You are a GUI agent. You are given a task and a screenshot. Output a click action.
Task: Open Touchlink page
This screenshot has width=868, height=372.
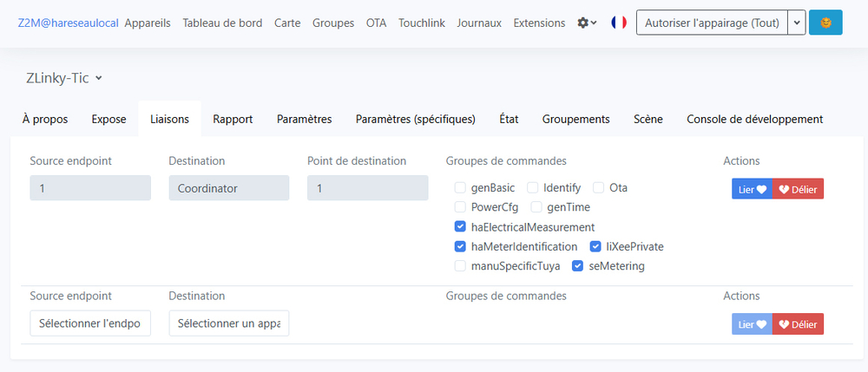(422, 23)
